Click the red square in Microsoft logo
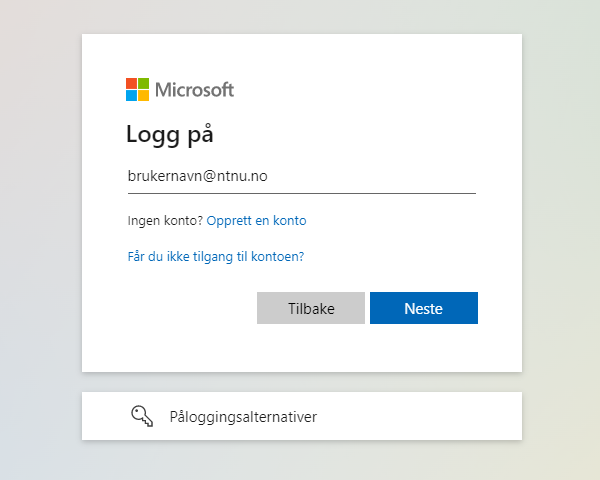 (131, 83)
